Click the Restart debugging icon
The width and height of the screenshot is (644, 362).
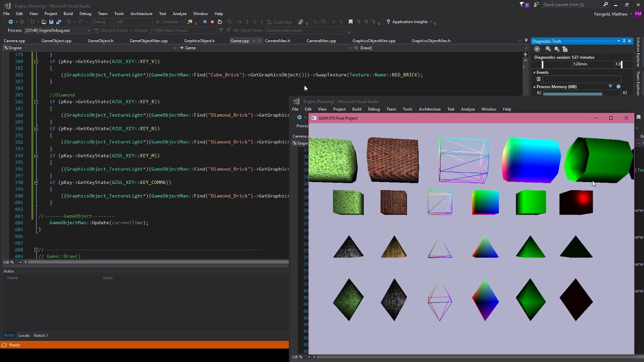pos(219,22)
